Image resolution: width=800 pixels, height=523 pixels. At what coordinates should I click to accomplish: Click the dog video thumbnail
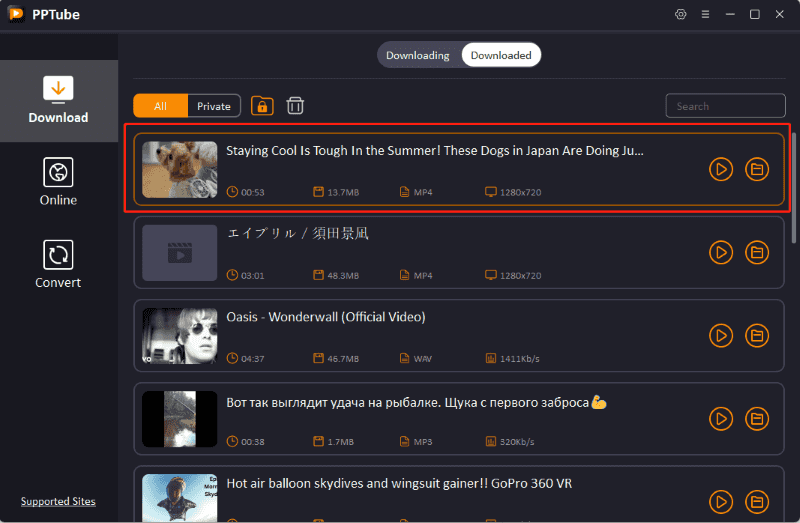pyautogui.click(x=180, y=169)
